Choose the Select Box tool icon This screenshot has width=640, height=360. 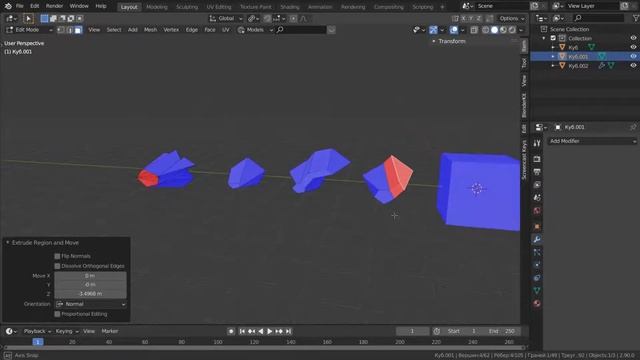coord(28,18)
